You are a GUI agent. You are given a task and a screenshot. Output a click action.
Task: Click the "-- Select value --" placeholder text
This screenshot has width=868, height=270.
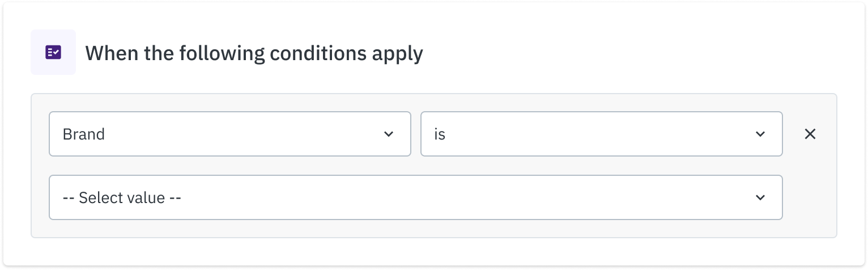pos(122,198)
